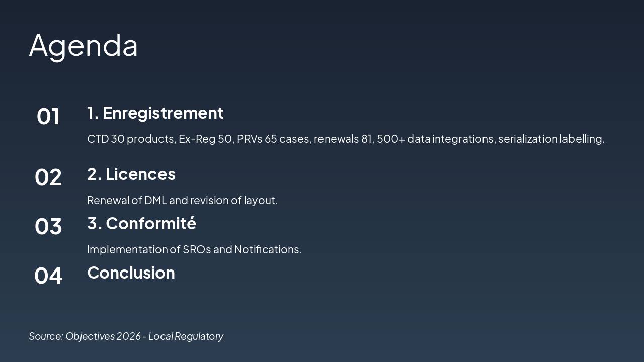Click the 04 number marker
The image size is (644, 362).
coord(48,276)
